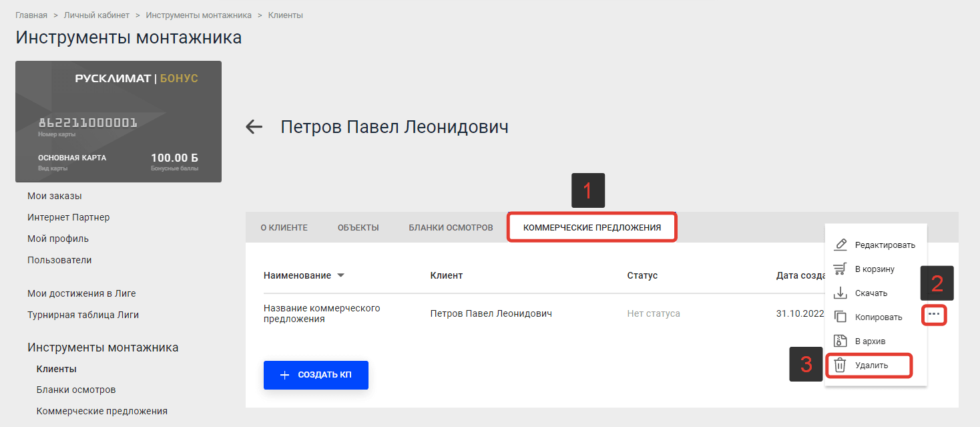Click the Клиент column header
Screen dimensions: 980x427
point(447,275)
